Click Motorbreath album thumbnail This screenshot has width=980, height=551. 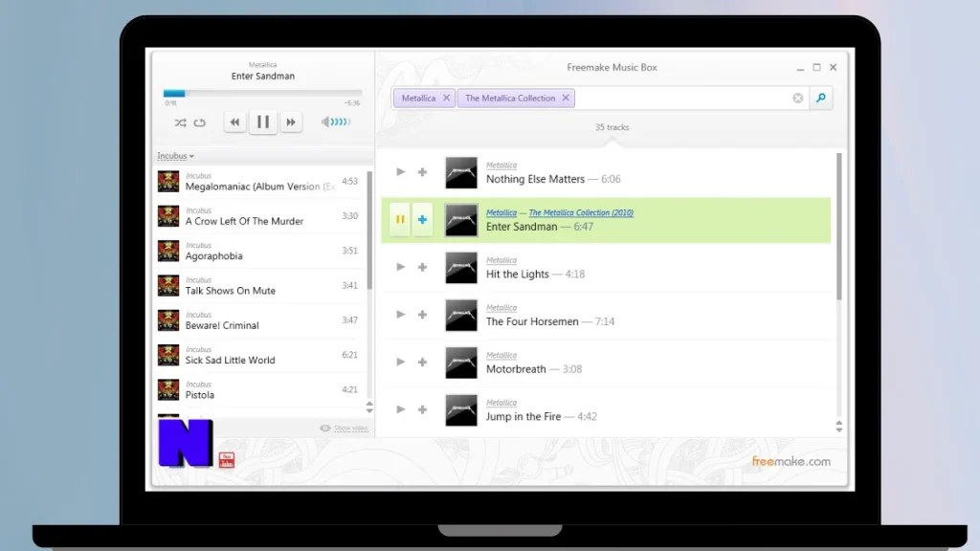461,363
